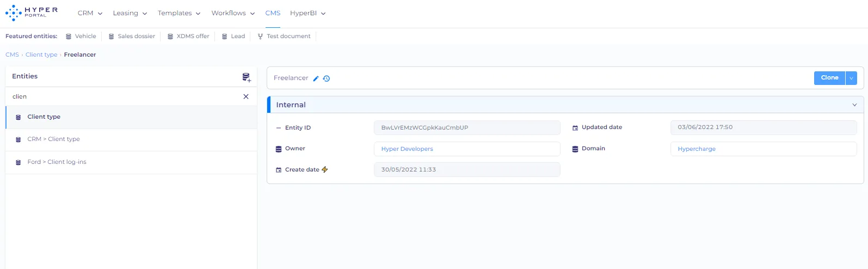Click the icon beside CRM > Client type
868x269 pixels.
[x=19, y=139]
